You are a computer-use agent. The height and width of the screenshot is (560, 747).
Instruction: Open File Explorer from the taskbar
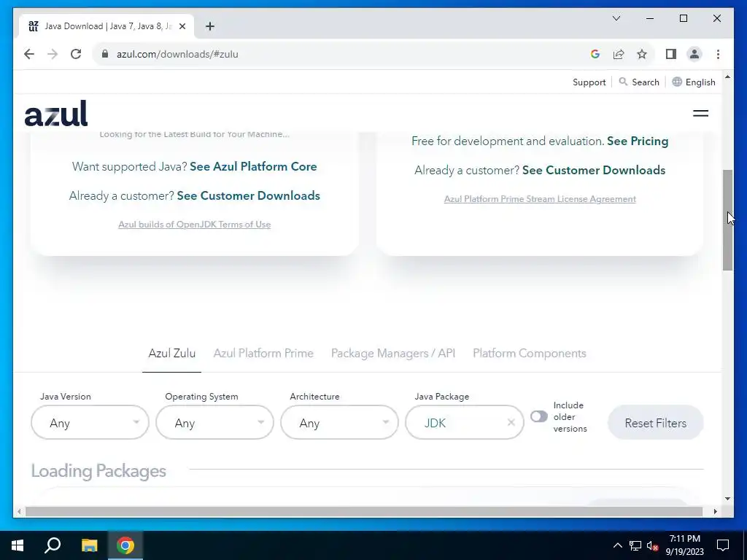point(89,545)
